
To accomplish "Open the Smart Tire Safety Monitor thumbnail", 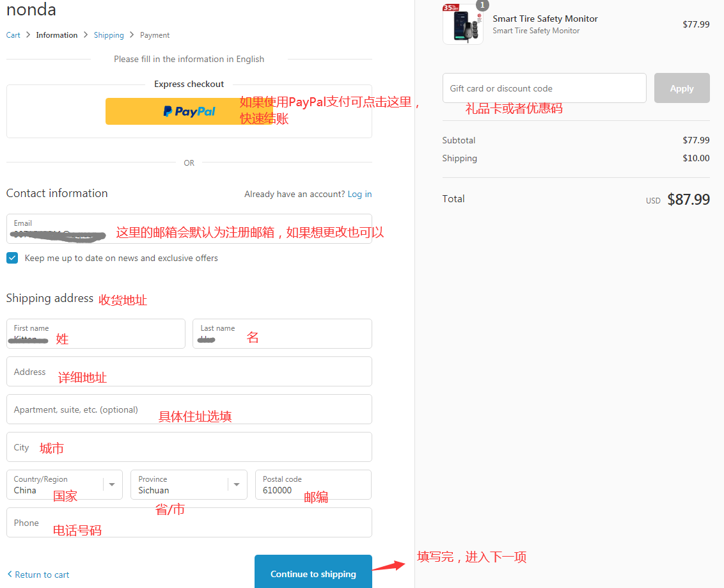I will (462, 25).
